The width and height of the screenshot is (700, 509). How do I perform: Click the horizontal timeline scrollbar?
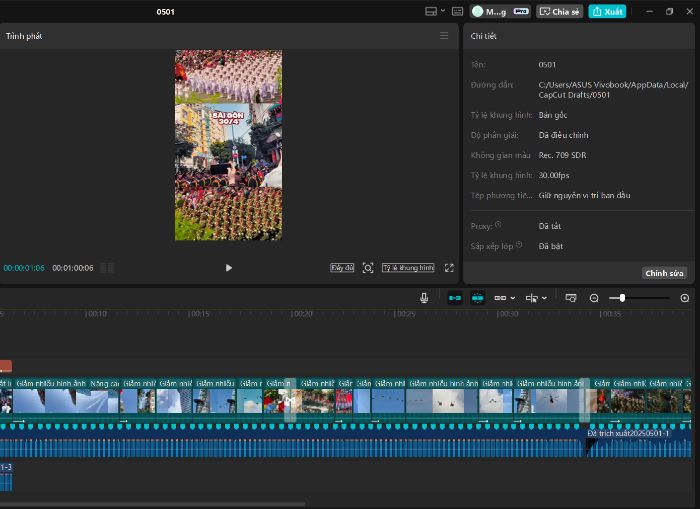click(x=153, y=505)
